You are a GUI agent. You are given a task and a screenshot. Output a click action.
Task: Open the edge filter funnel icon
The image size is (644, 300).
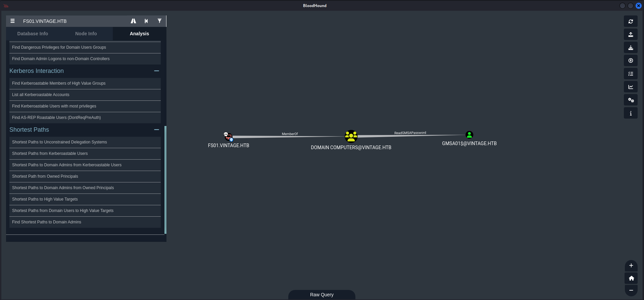[x=159, y=21]
